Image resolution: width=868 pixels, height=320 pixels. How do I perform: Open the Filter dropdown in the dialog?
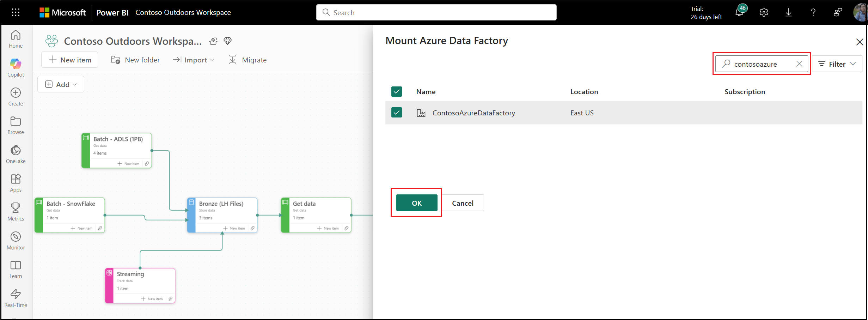[x=837, y=64]
